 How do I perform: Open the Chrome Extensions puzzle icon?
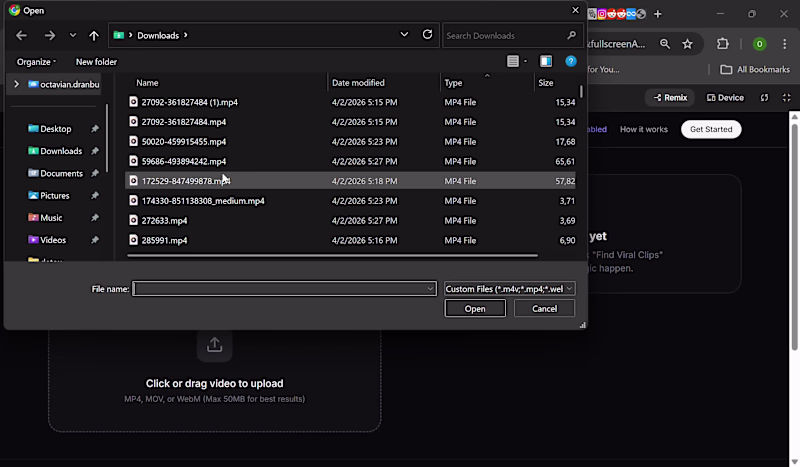[723, 44]
